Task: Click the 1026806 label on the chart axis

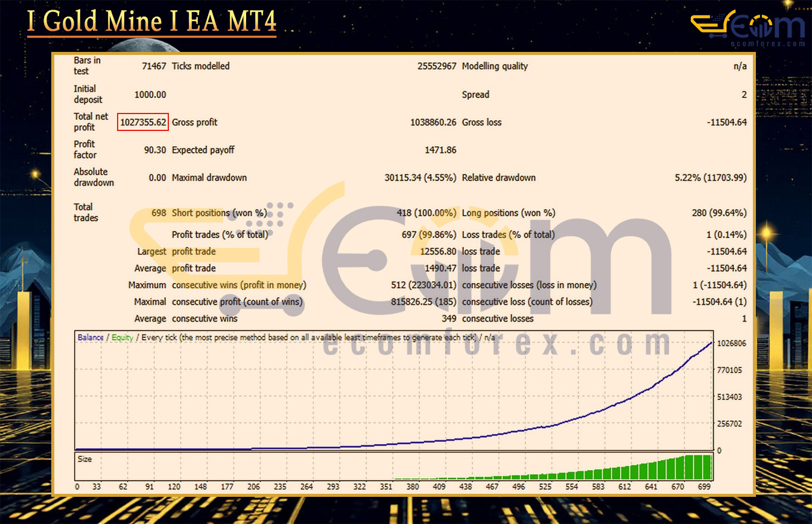Action: click(732, 343)
